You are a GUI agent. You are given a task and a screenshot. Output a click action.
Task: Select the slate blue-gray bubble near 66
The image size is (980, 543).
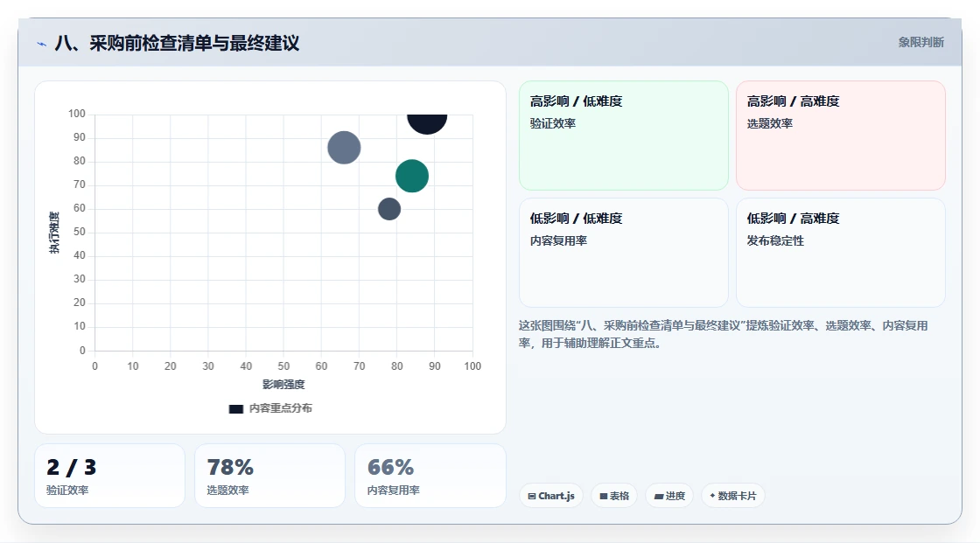tap(345, 148)
